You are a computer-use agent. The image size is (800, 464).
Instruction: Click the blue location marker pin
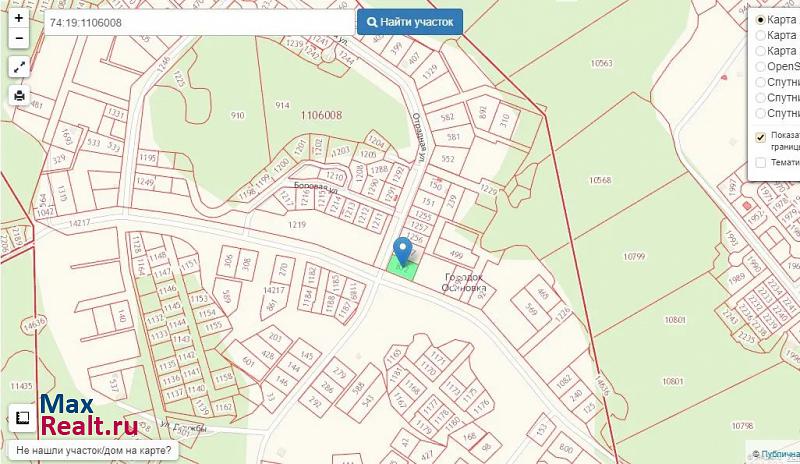tap(403, 251)
